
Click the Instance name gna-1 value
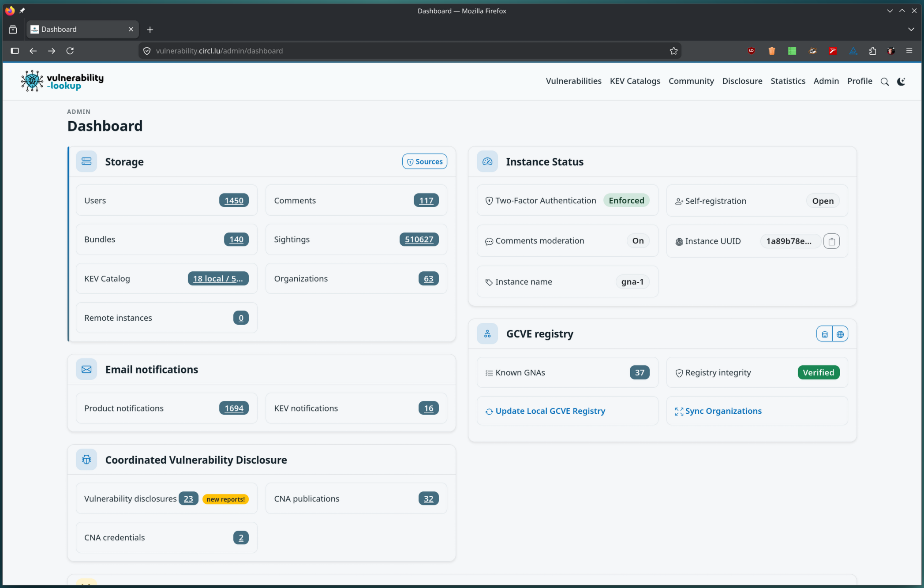[x=632, y=281]
